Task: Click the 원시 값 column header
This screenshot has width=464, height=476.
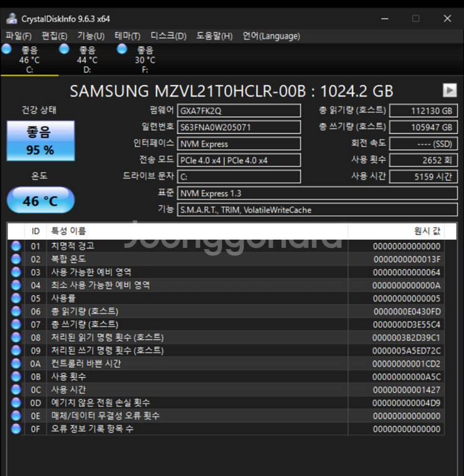Action: pyautogui.click(x=396, y=231)
